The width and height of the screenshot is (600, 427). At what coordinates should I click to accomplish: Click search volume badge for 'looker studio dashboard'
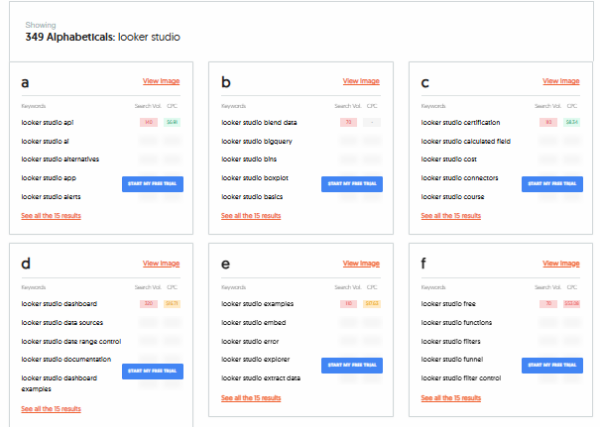149,304
